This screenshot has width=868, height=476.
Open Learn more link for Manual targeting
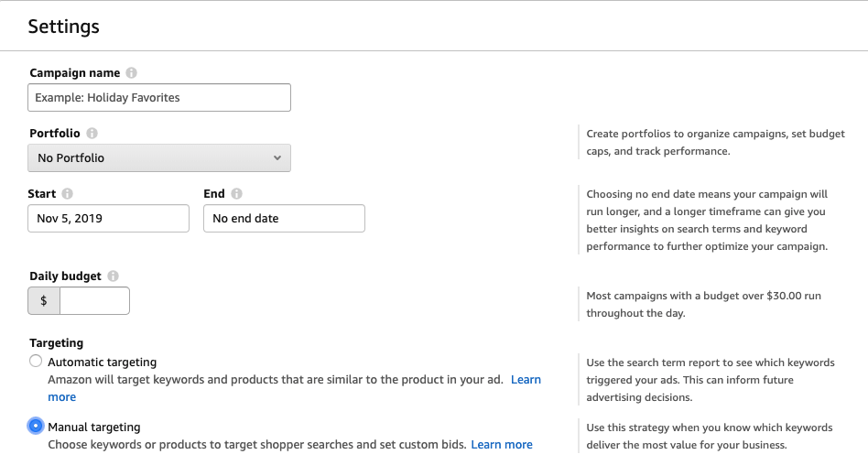502,445
